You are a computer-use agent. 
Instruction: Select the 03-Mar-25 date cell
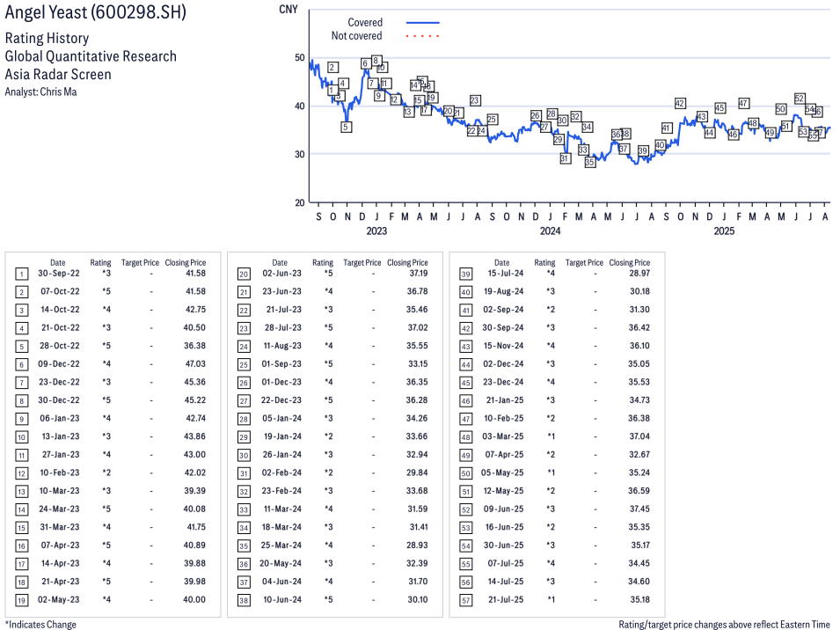(x=502, y=436)
